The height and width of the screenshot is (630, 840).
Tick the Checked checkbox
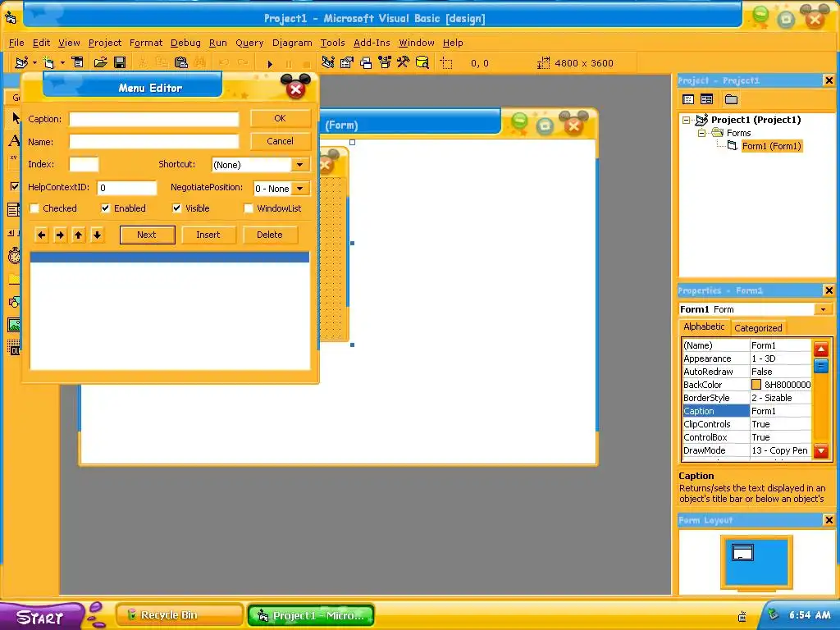coord(34,208)
